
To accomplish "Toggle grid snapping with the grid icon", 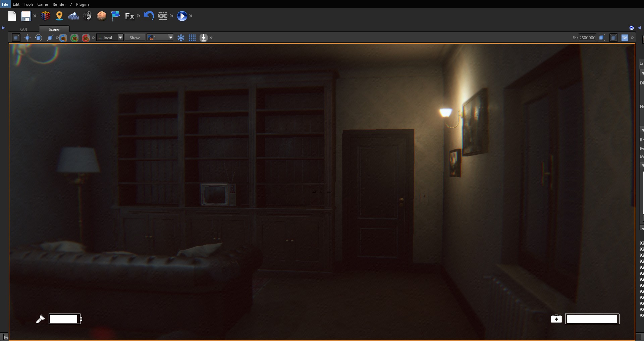I will [192, 38].
